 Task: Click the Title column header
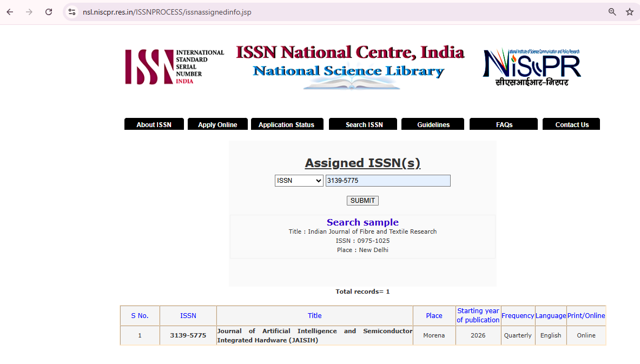(315, 315)
